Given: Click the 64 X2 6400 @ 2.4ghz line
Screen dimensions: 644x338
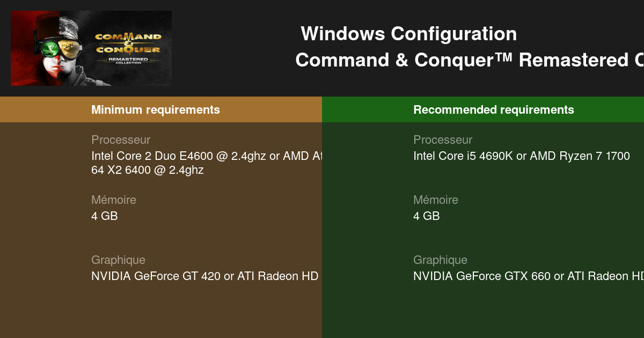Looking at the screenshot, I should point(148,170).
